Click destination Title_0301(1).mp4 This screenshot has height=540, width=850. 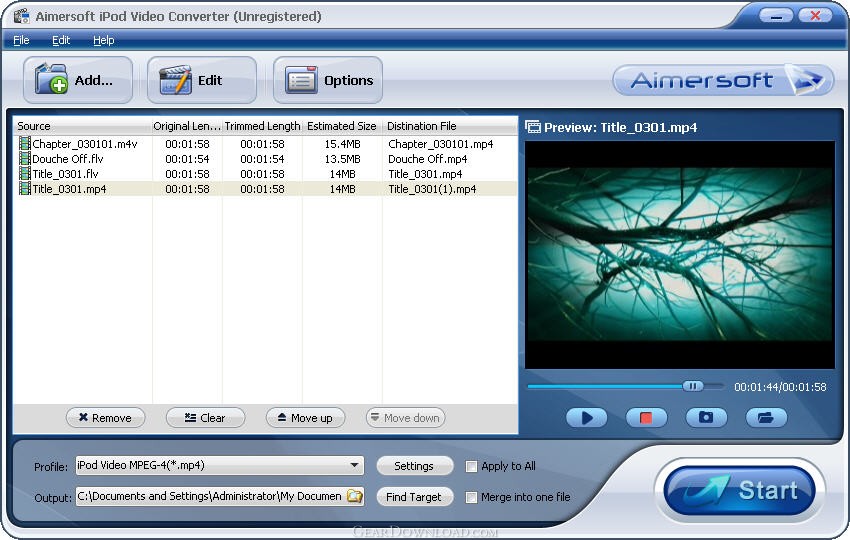(x=432, y=189)
